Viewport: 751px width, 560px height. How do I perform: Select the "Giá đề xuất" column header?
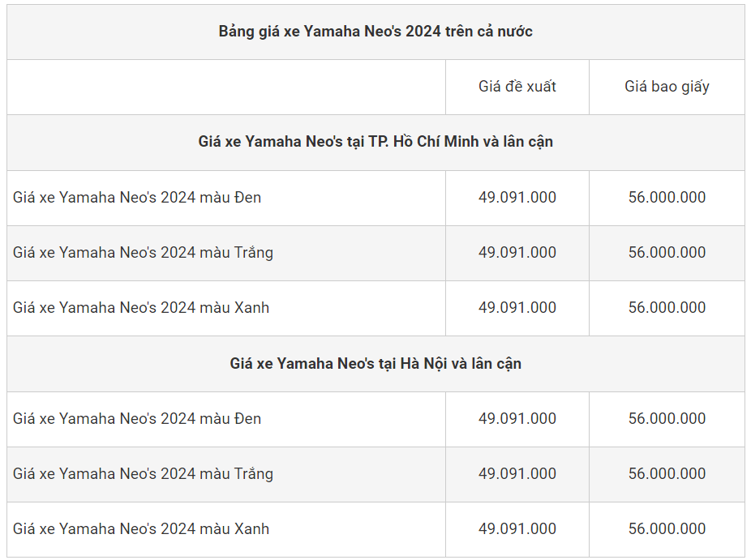pyautogui.click(x=517, y=87)
